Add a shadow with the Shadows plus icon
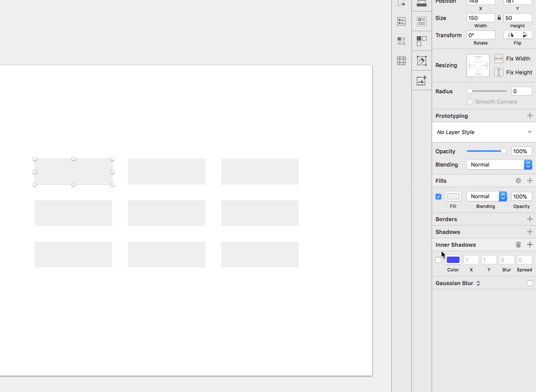The height and width of the screenshot is (392, 536). tap(530, 232)
